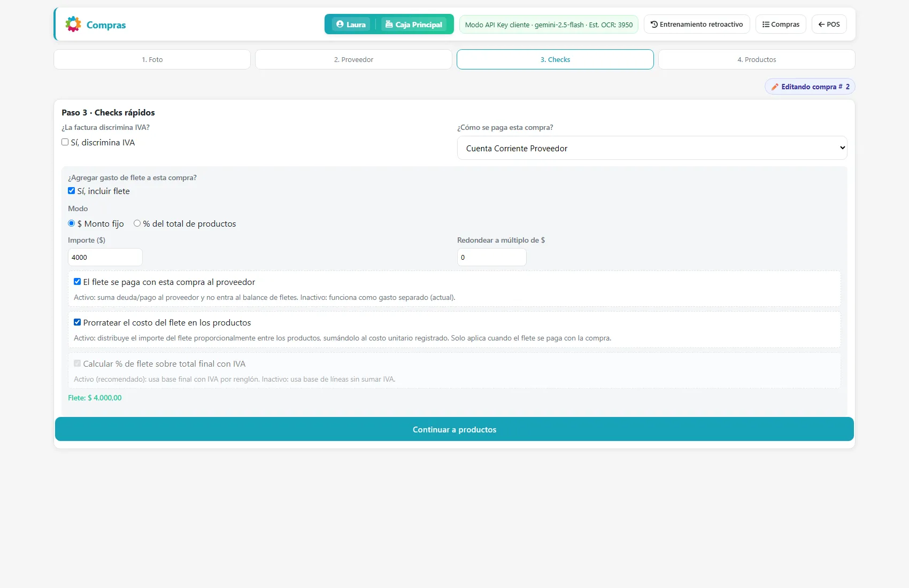
Task: Open the payment method dropdown 'Cuenta Corriente Proveedor'
Action: point(652,148)
